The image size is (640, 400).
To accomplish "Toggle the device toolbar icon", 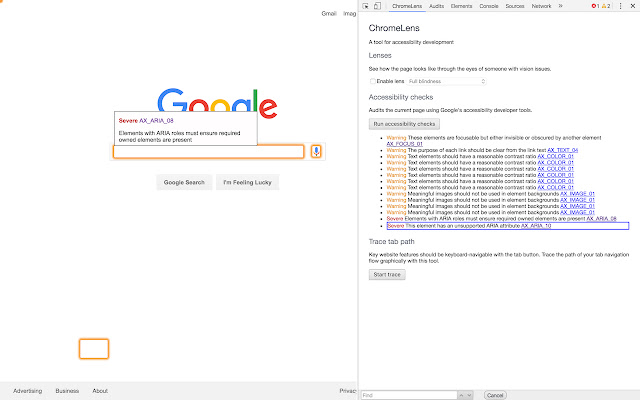I will click(377, 6).
